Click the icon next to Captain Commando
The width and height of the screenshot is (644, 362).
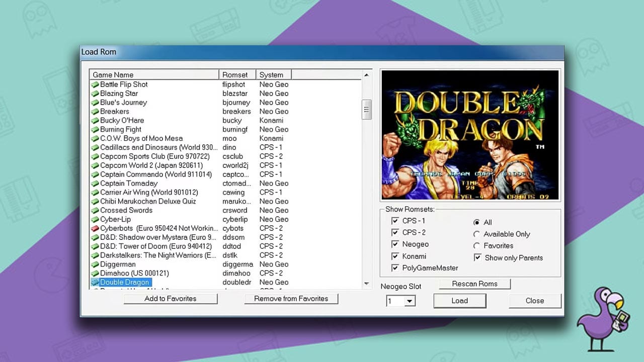pyautogui.click(x=95, y=174)
